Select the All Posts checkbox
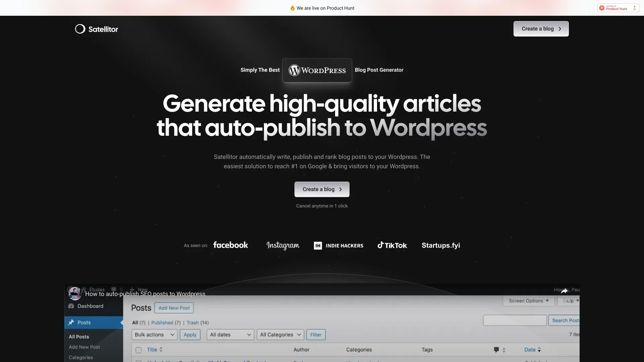The image size is (644, 362). tap(139, 350)
